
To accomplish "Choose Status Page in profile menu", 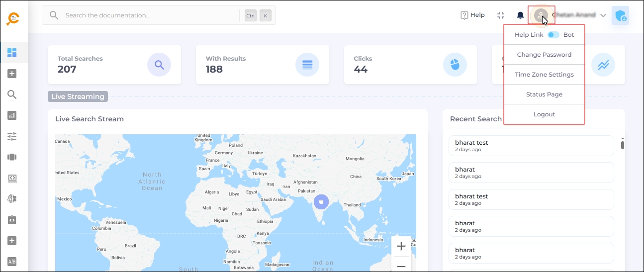I will 544,94.
